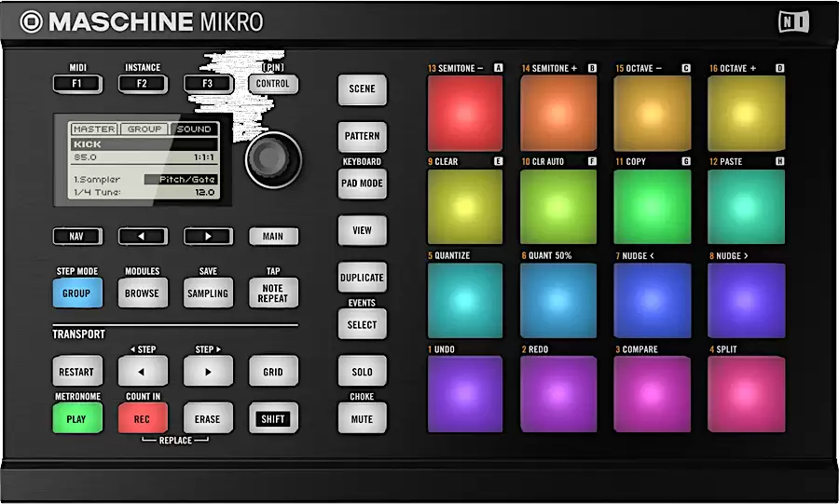This screenshot has width=839, height=504.
Task: Hit pad 15 Octave minus pad
Action: [653, 113]
